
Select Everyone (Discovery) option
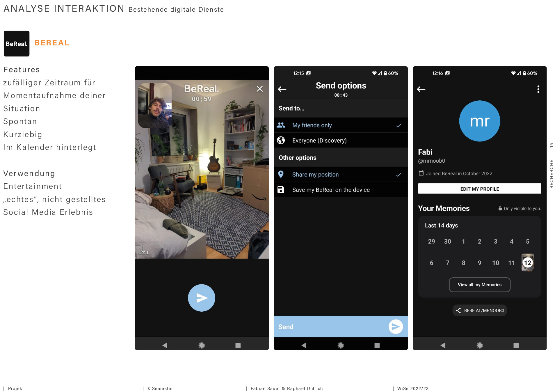click(x=341, y=141)
